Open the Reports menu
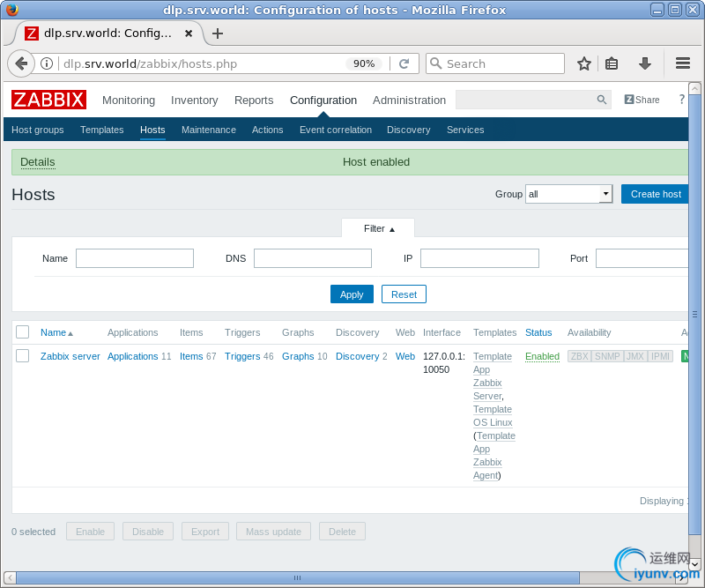The width and height of the screenshot is (705, 588). pos(254,100)
